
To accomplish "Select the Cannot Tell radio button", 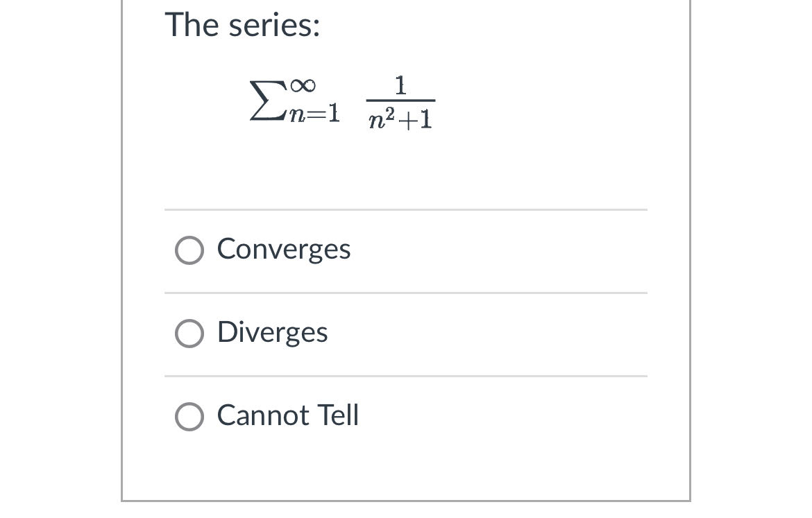I will point(189,417).
